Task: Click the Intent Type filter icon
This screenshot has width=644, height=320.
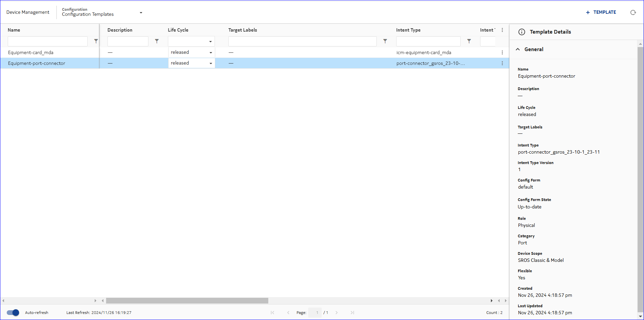Action: coord(469,41)
